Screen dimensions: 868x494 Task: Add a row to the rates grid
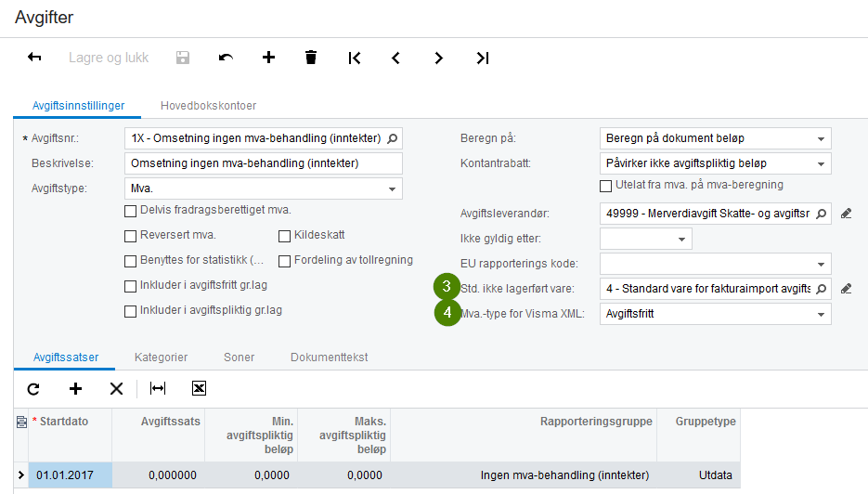75,389
